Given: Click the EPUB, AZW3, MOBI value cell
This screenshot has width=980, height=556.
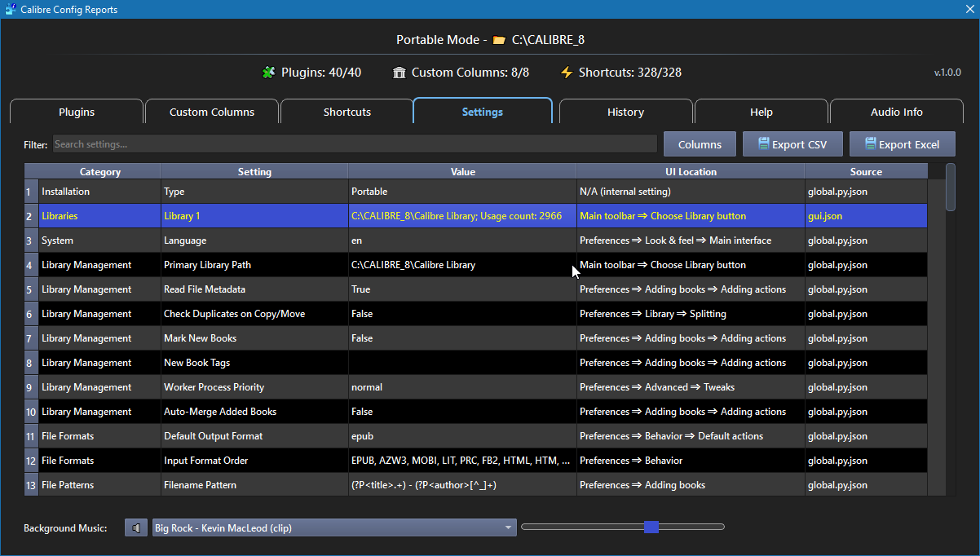Looking at the screenshot, I should coord(462,461).
